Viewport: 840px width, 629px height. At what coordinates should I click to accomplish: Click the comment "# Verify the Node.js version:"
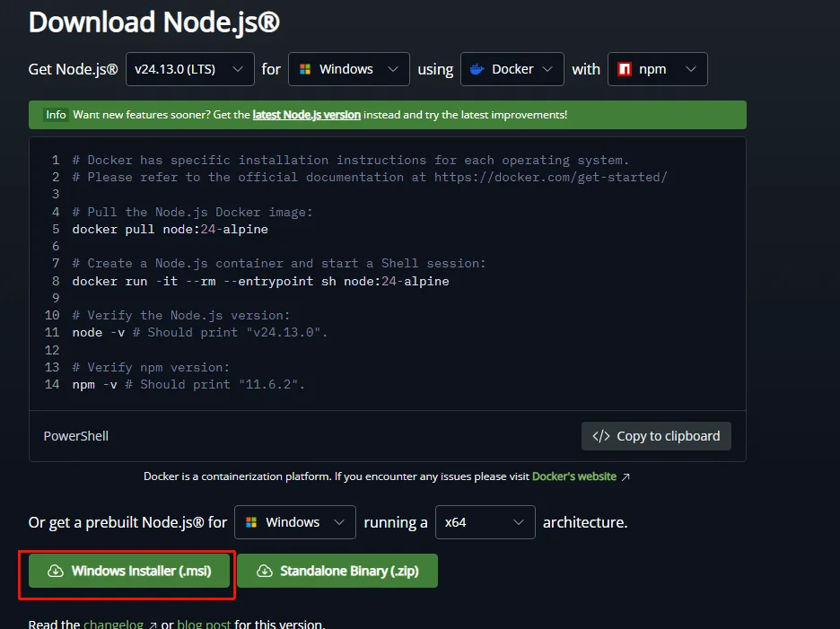[x=181, y=316]
